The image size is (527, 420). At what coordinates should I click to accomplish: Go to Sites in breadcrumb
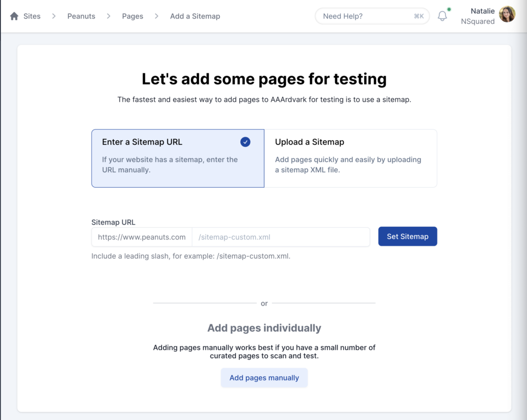[x=32, y=16]
